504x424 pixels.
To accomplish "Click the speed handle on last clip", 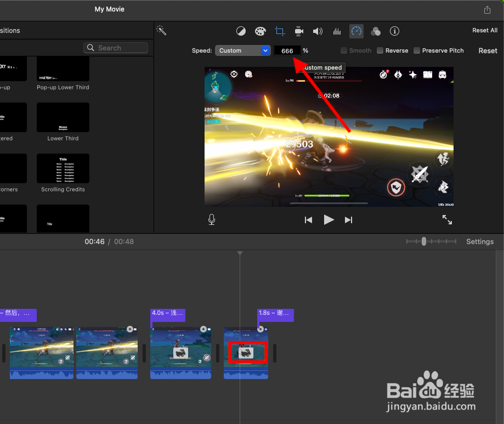I will (261, 329).
